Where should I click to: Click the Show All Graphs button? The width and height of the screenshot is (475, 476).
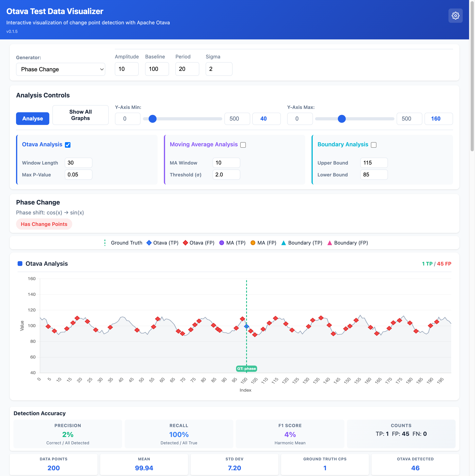pos(81,115)
